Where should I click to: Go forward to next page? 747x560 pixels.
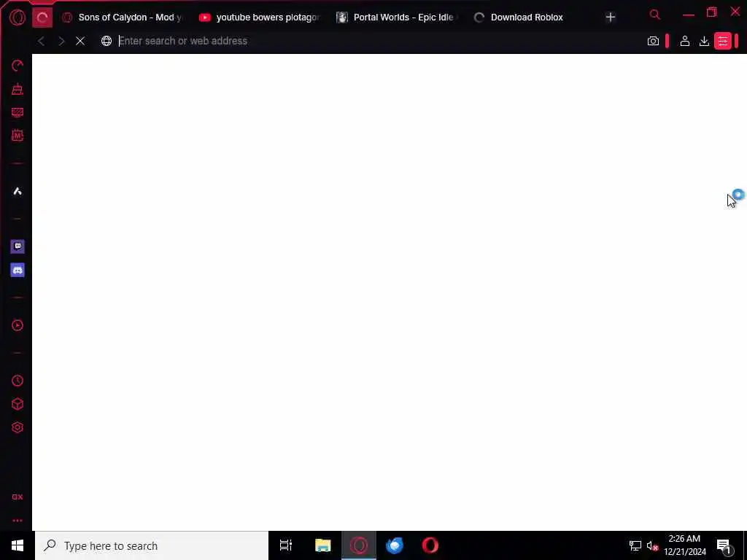pyautogui.click(x=61, y=41)
